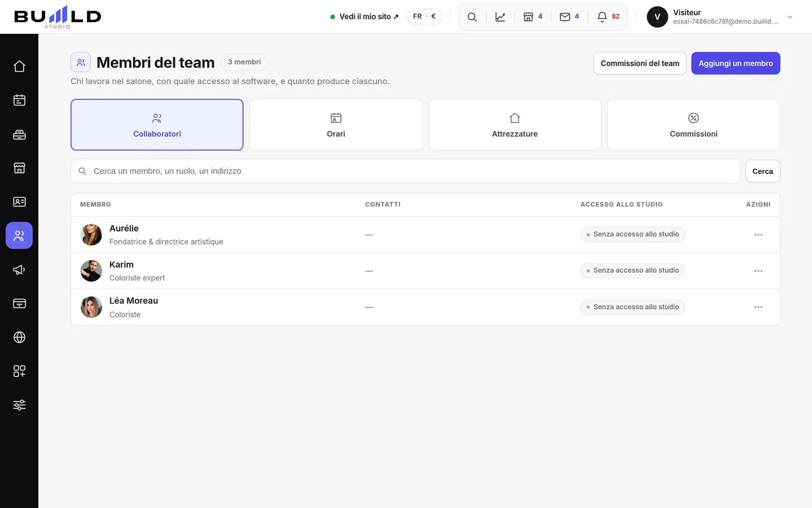Open the sliders settings sidebar icon

coord(19,405)
